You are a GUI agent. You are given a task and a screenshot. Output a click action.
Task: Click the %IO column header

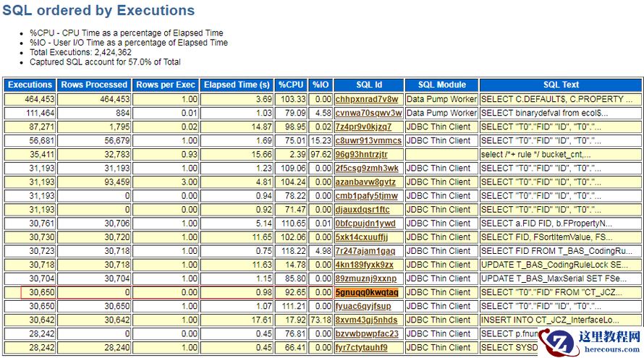click(x=321, y=85)
